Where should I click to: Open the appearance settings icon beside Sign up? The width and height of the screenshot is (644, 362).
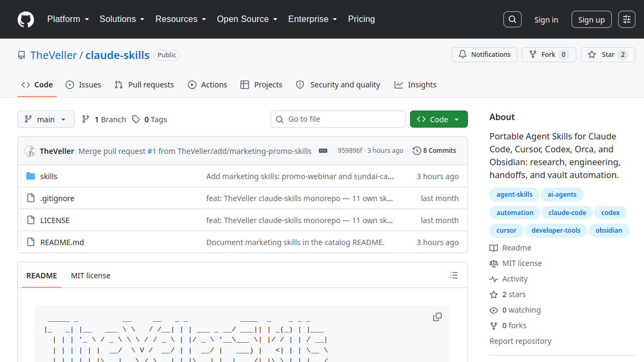pos(627,19)
